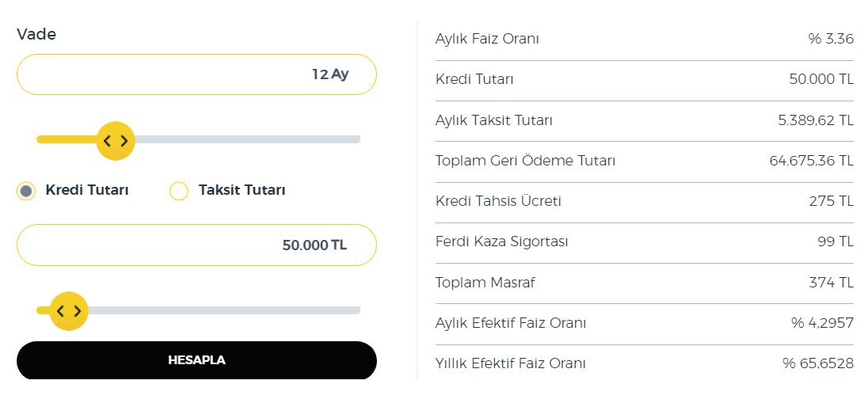
Task: Click the loan amount slider's yellow handle
Action: click(x=69, y=311)
